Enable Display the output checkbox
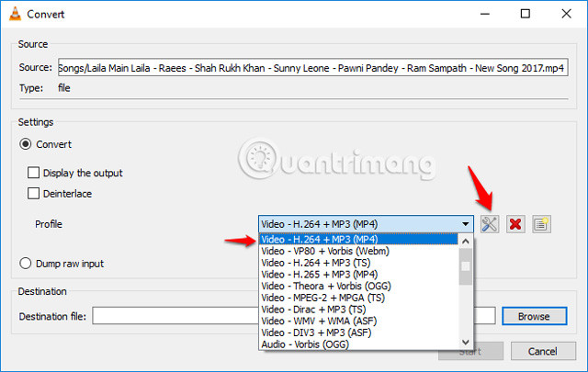The width and height of the screenshot is (588, 372). point(33,173)
